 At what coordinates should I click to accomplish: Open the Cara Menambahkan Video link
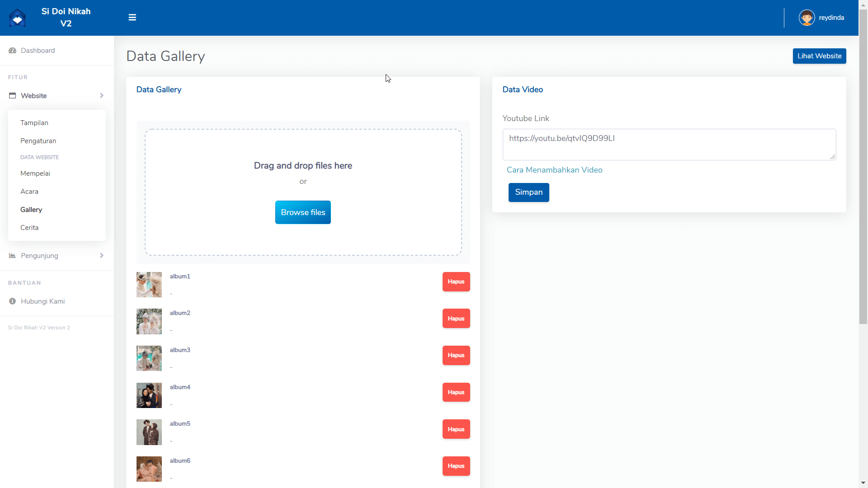click(554, 170)
